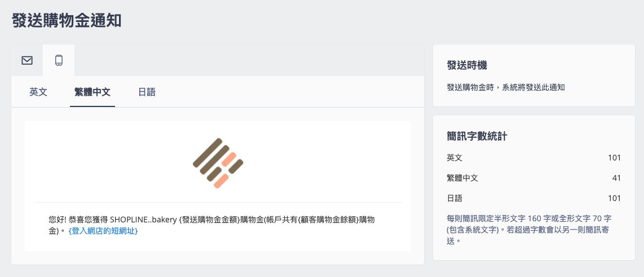Select the 簡訊字數統計 panel heading
Viewport: 644px width, 277px height.
(x=477, y=136)
